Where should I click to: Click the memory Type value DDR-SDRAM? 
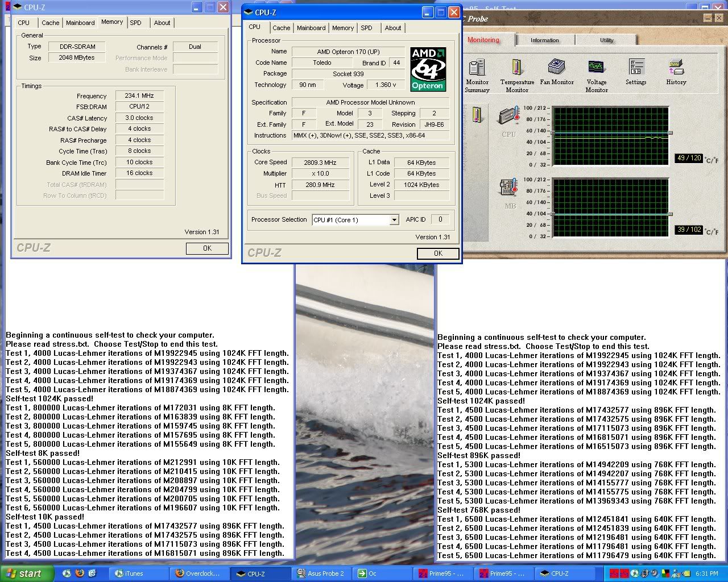pyautogui.click(x=77, y=47)
